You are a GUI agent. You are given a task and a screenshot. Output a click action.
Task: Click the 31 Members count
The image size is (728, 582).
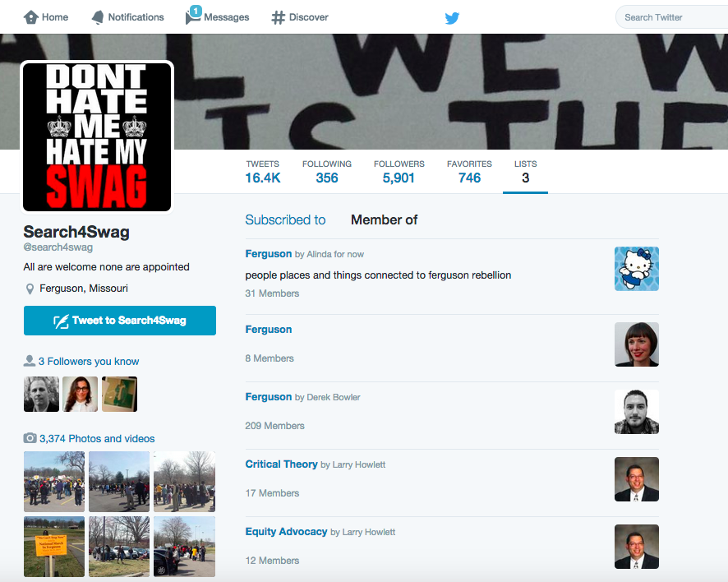(x=272, y=293)
